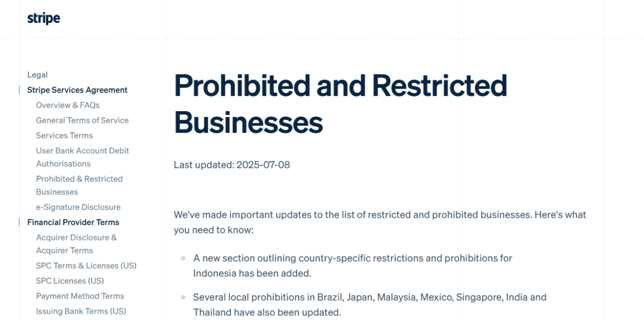Open General Terms of Service

[x=82, y=120]
